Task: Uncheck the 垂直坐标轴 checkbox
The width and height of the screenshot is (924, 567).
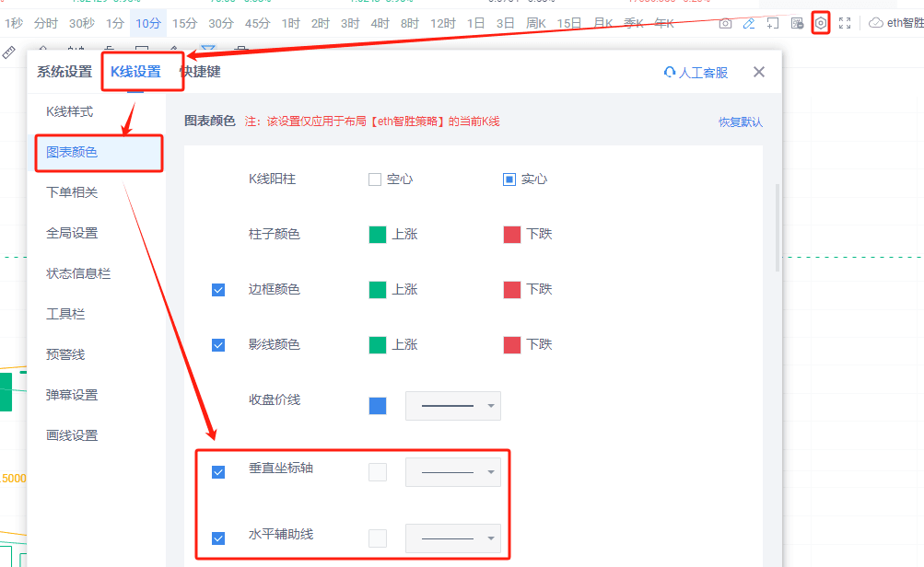Action: pos(218,472)
